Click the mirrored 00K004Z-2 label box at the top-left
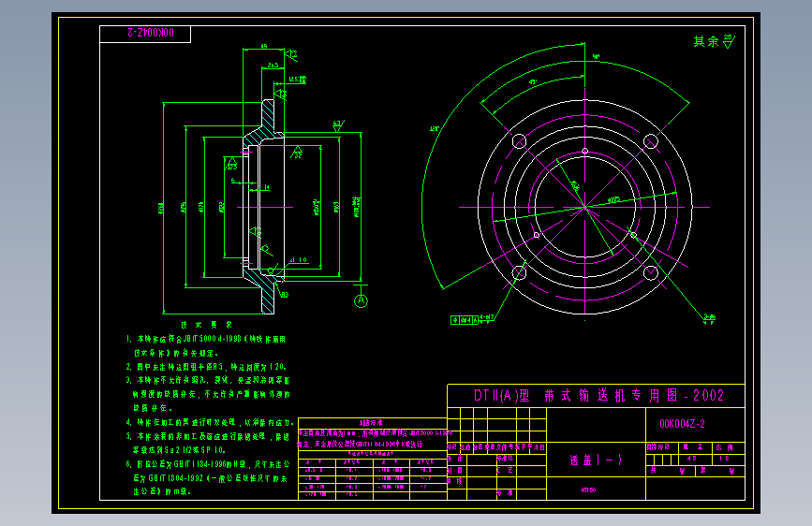 (145, 34)
